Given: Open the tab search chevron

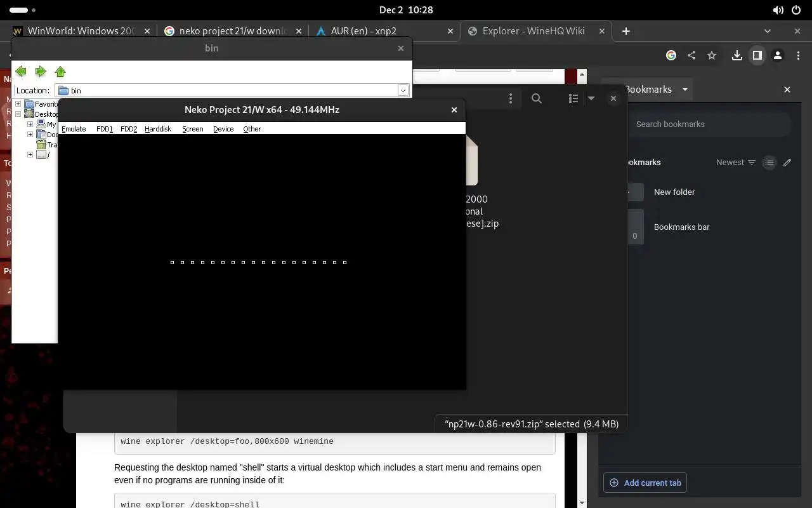Looking at the screenshot, I should [x=768, y=31].
